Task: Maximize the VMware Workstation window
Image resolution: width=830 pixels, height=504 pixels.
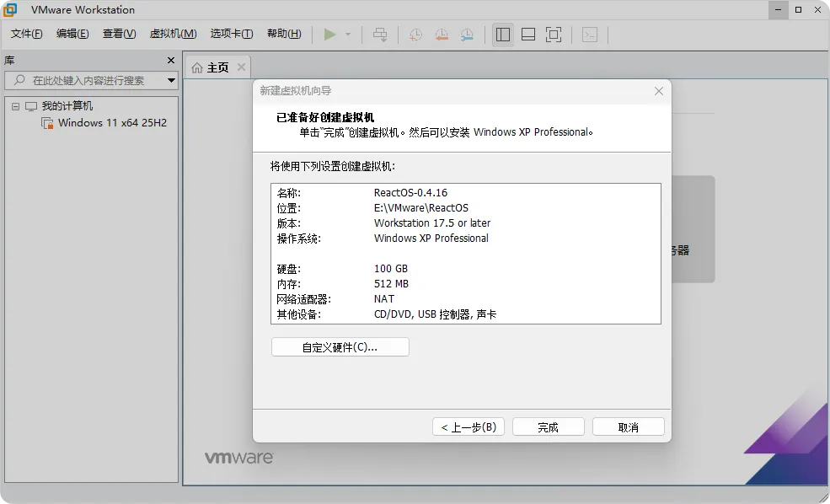Action: (x=798, y=9)
